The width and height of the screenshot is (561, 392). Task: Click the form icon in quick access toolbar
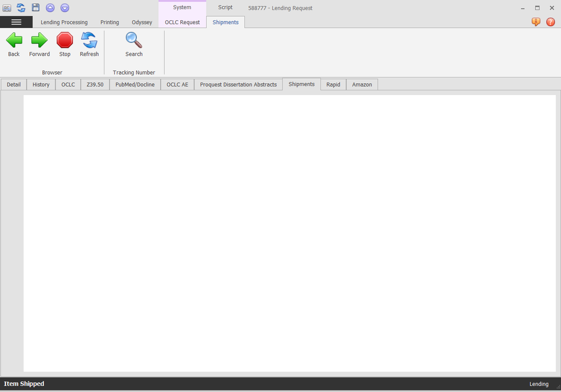click(7, 8)
